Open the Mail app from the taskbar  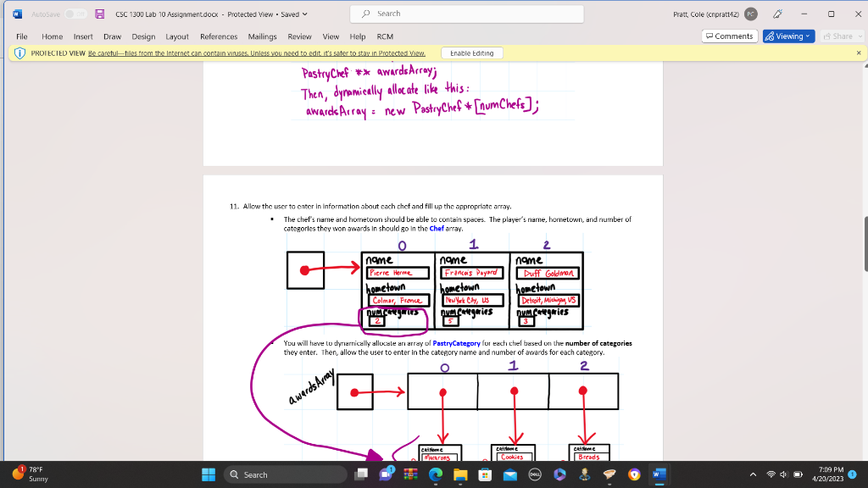509,474
